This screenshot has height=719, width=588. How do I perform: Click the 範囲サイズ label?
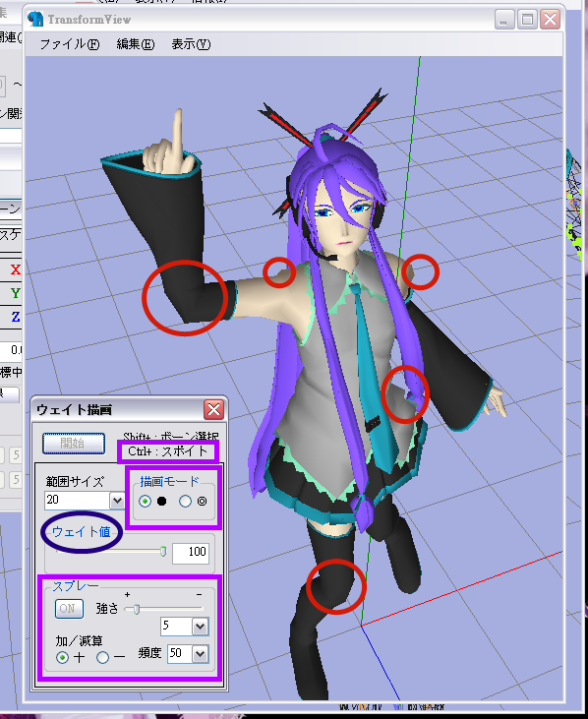pyautogui.click(x=75, y=482)
